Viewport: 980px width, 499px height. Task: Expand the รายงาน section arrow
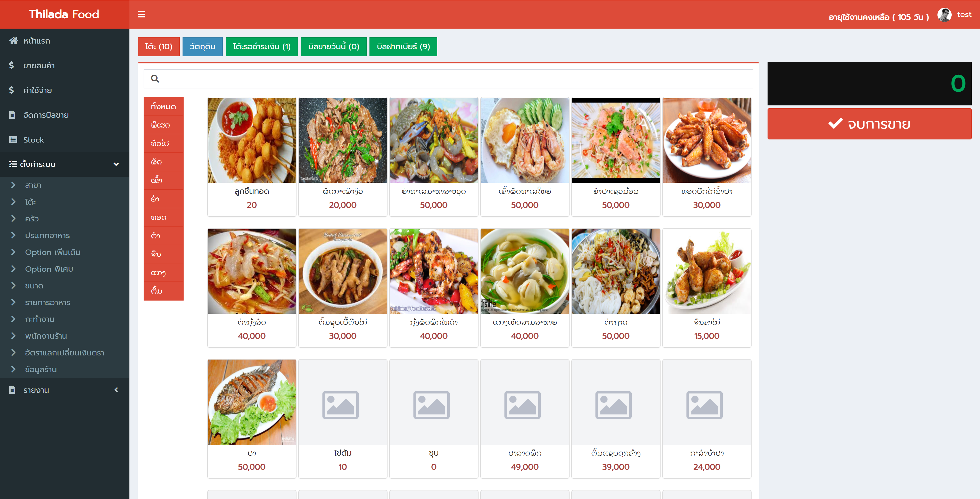click(116, 390)
